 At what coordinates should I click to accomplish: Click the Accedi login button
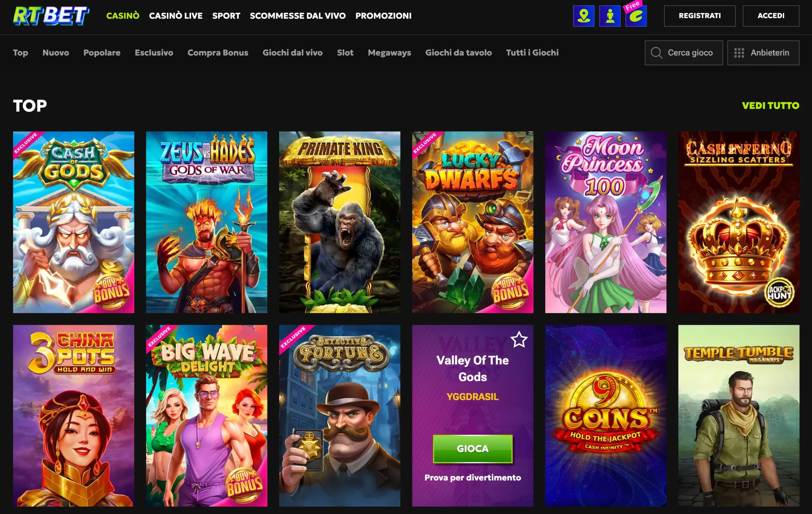coord(770,16)
